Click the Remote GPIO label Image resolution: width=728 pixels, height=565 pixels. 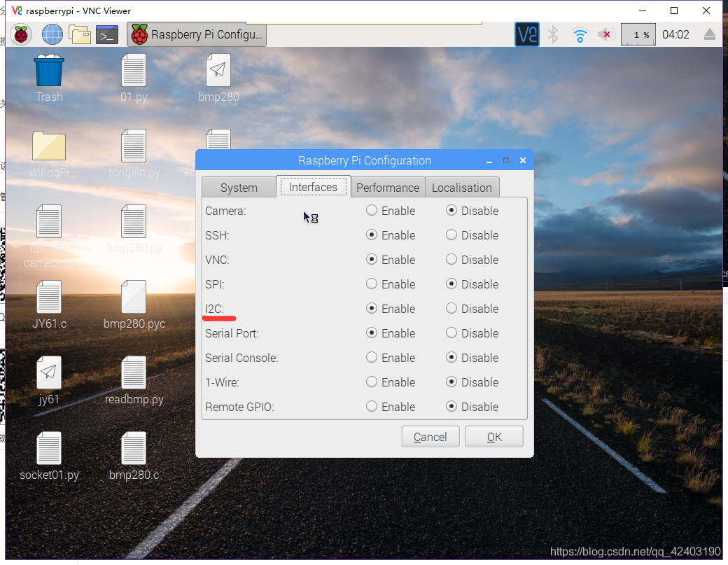[239, 407]
